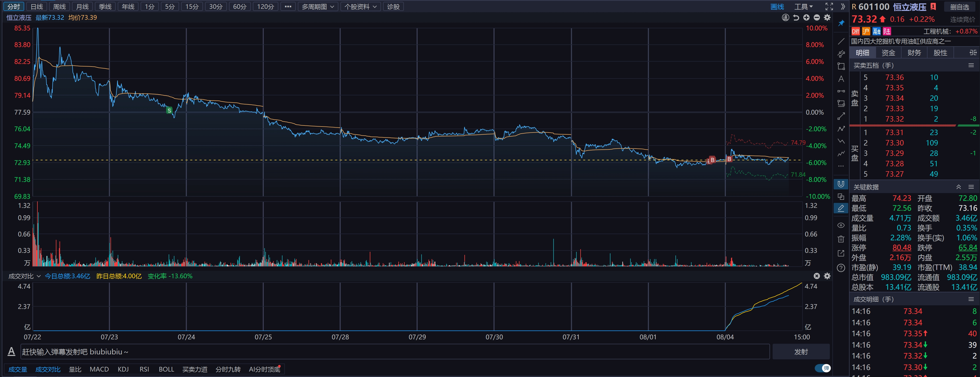Select the BOLL indicator
The width and height of the screenshot is (980, 377).
(166, 369)
